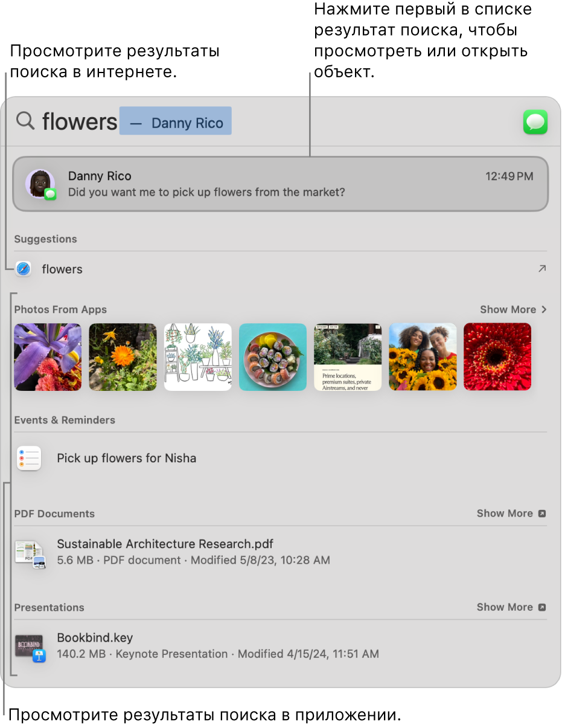Viewport: 562px width, 728px height.
Task: Open Sustainable Architecture Research.pdf
Action: point(281,552)
